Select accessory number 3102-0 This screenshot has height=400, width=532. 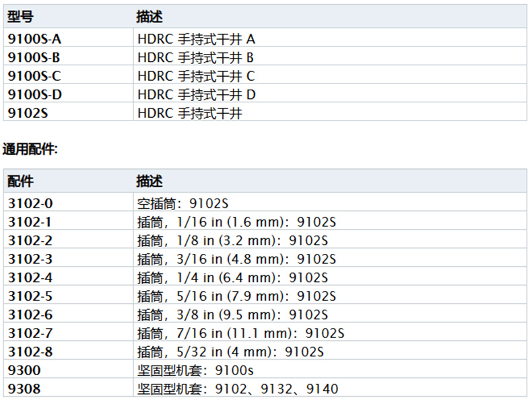[30, 203]
